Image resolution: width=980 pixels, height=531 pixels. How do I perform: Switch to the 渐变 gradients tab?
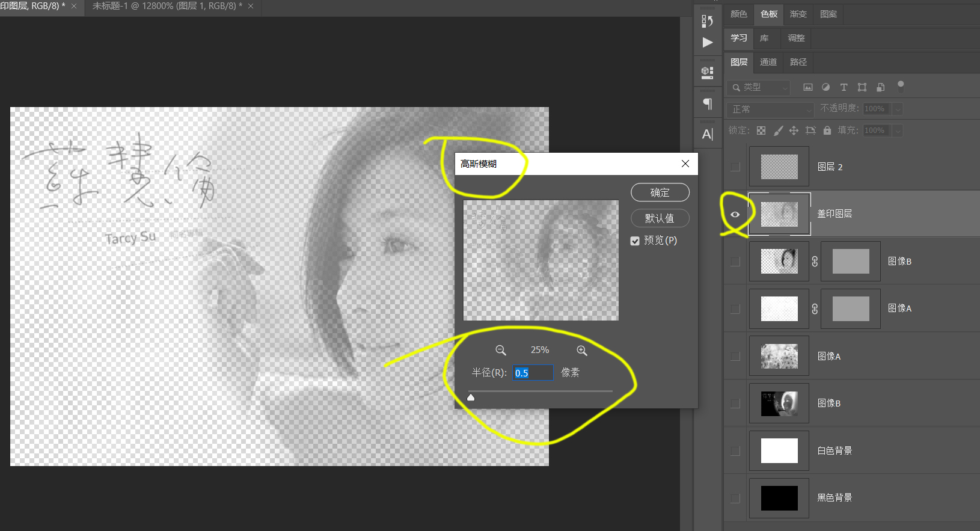point(798,14)
